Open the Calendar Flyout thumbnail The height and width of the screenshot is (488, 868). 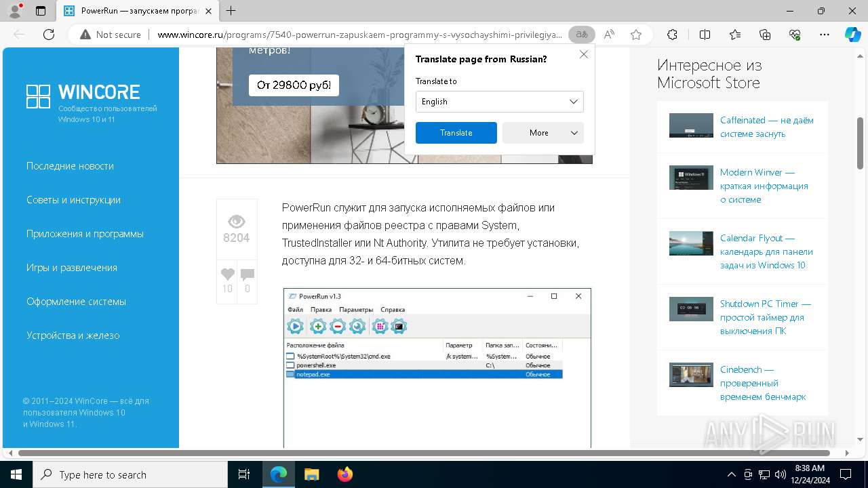691,243
